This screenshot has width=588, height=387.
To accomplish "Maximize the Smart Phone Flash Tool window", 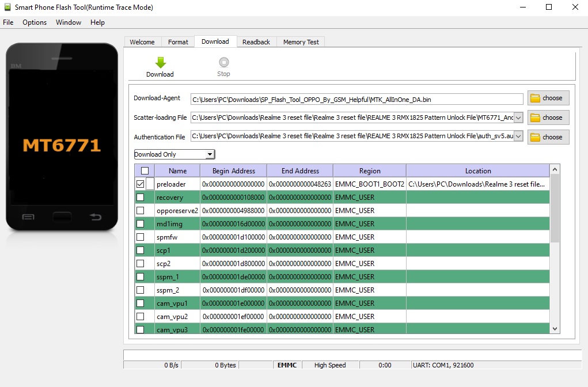I will 549,7.
